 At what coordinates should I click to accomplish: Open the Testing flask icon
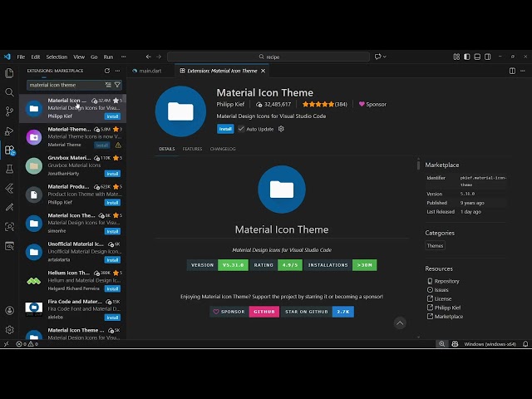(x=9, y=169)
